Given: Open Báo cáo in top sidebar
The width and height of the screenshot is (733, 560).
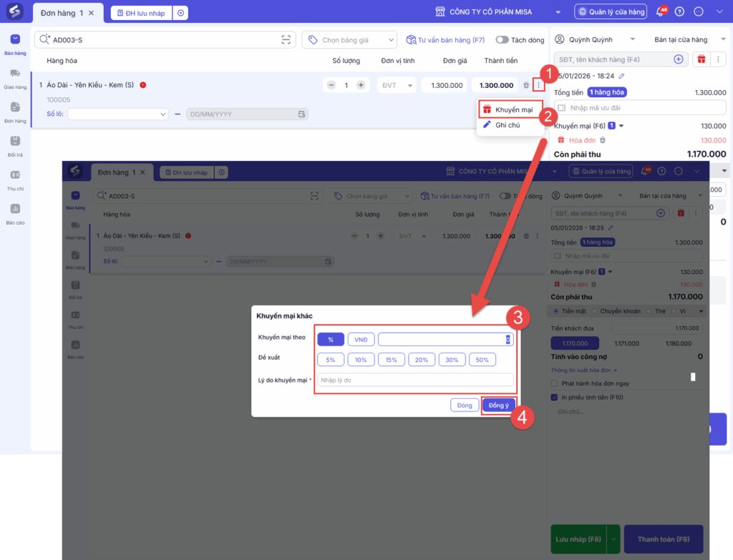Looking at the screenshot, I should (15, 214).
